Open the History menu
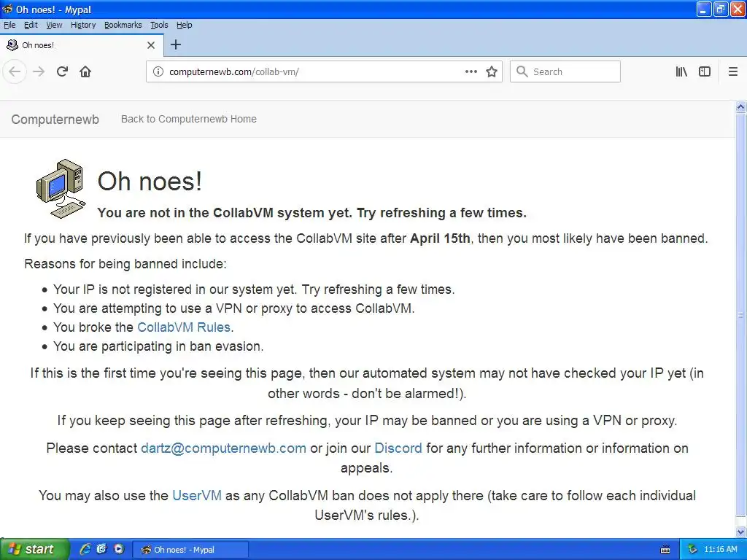The width and height of the screenshot is (747, 560). pos(83,25)
